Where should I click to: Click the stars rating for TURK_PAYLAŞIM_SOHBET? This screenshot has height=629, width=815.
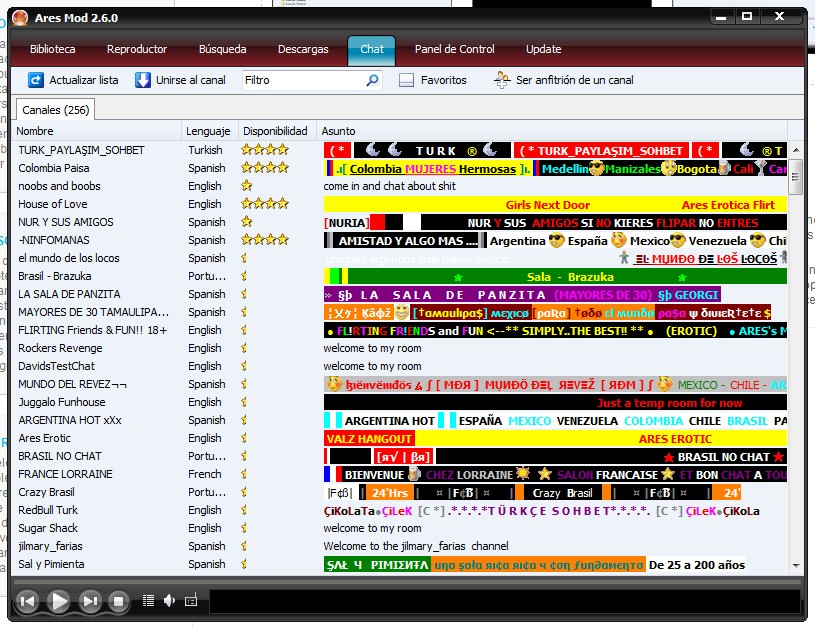tap(265, 150)
